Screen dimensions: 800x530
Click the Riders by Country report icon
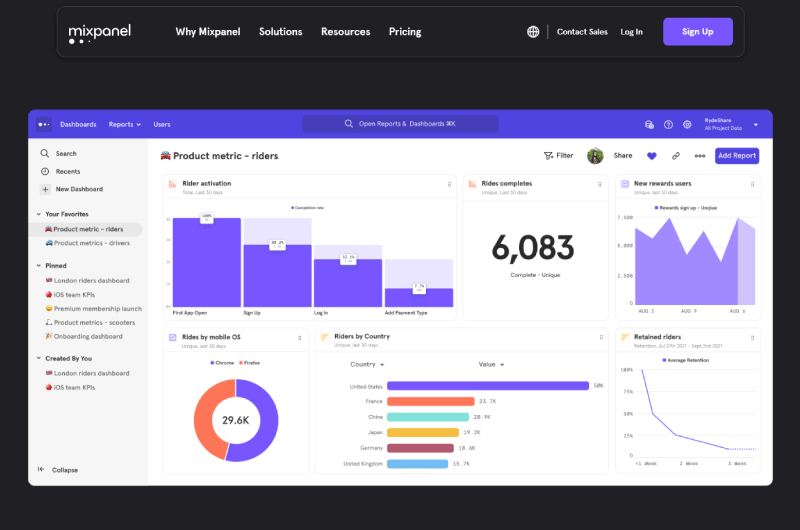pos(324,337)
